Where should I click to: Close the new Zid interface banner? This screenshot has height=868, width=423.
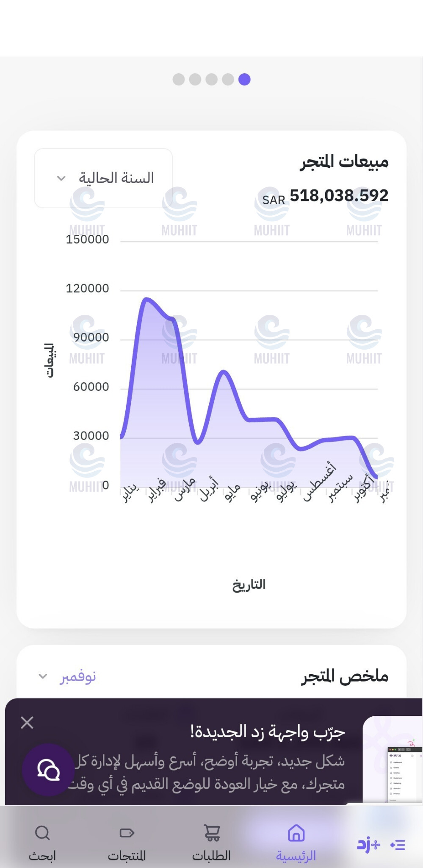click(x=27, y=723)
